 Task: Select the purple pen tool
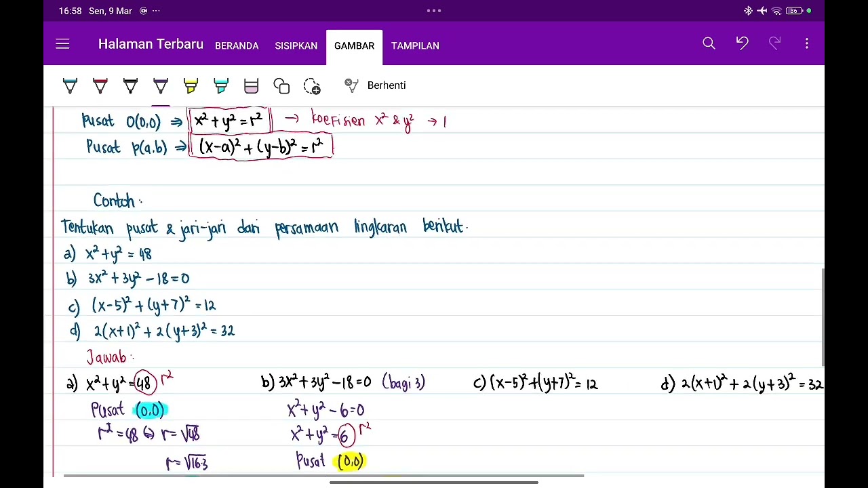click(161, 85)
